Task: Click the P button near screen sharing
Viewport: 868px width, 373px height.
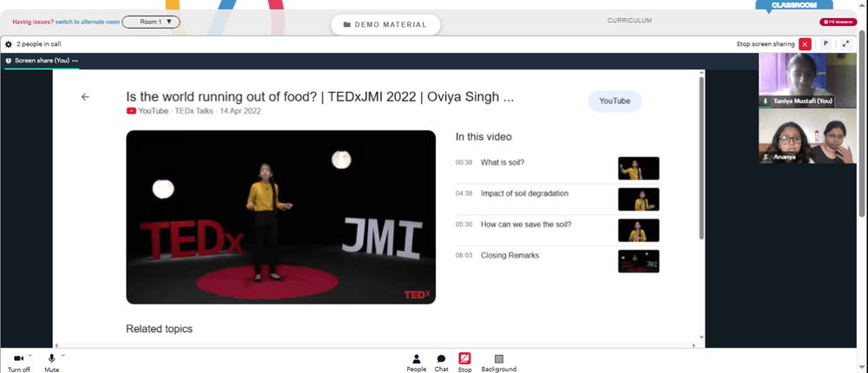Action: click(825, 43)
